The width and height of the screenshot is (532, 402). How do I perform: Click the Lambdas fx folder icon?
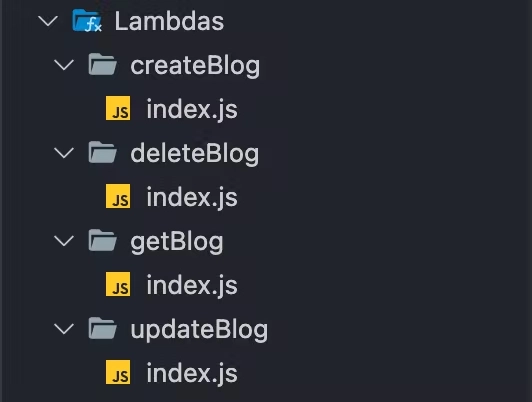coord(87,20)
